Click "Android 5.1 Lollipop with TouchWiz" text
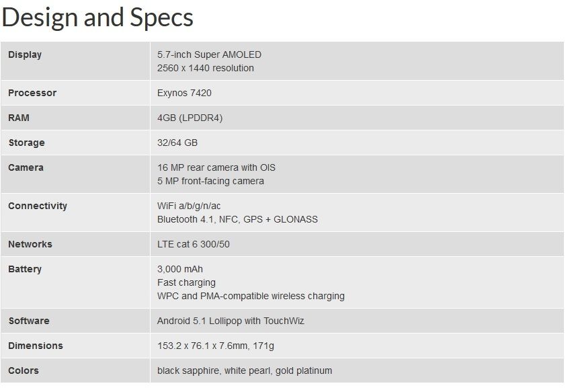The image size is (572, 392). [231, 321]
